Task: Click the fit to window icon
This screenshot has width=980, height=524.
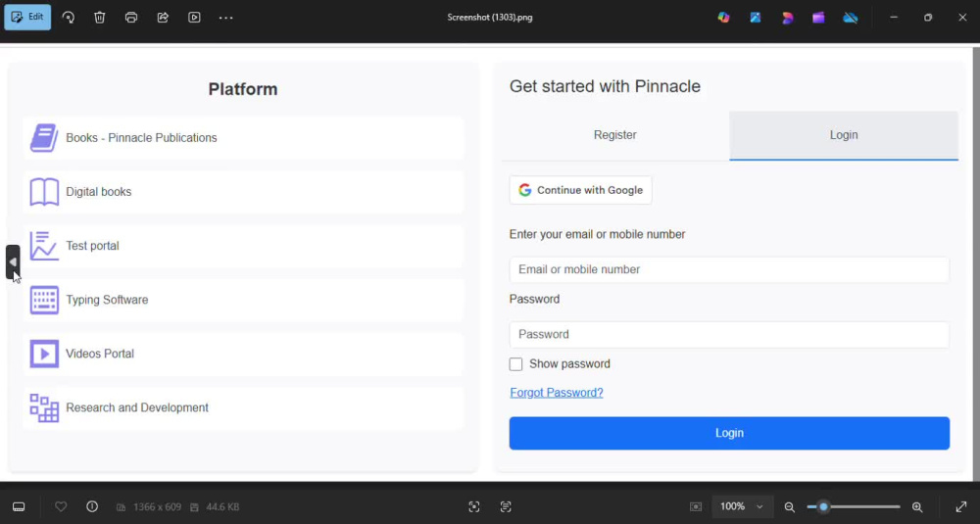Action: 696,506
